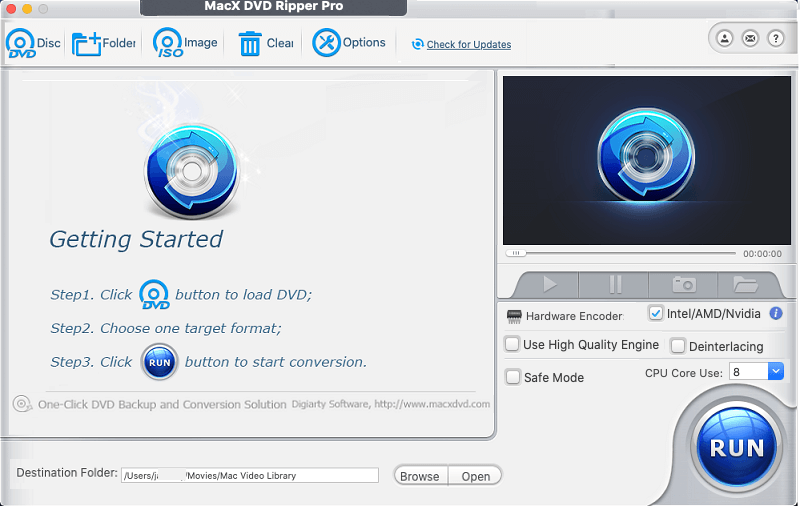Toggle Intel/AMD/Nvidia hardware encoder checkbox

[655, 313]
